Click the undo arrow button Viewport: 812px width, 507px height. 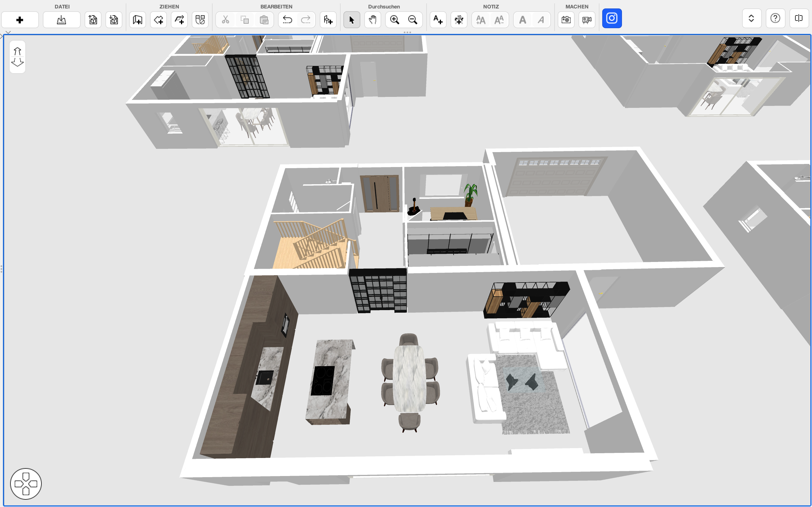pyautogui.click(x=287, y=20)
